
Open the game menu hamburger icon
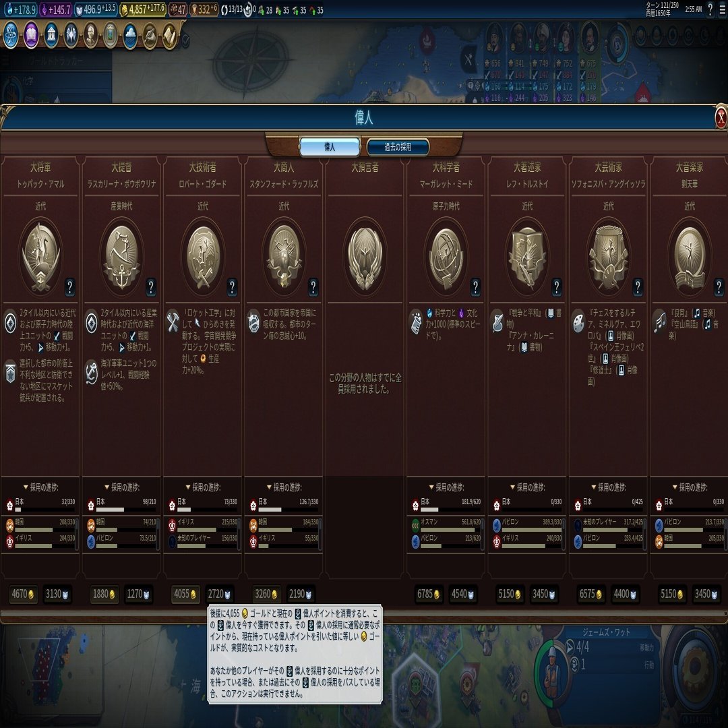tap(723, 9)
